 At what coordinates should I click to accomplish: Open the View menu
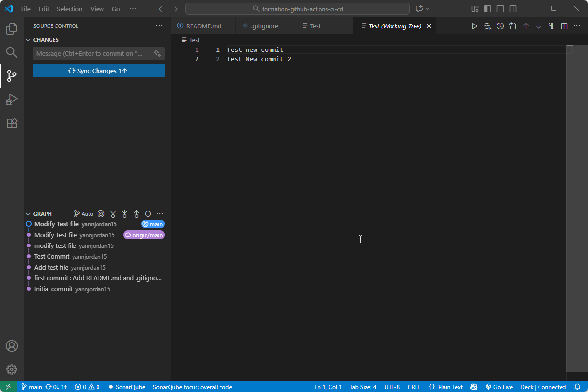97,8
